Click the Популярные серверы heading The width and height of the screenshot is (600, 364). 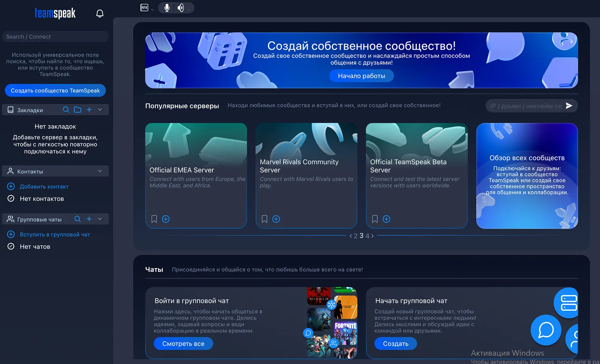tap(182, 106)
